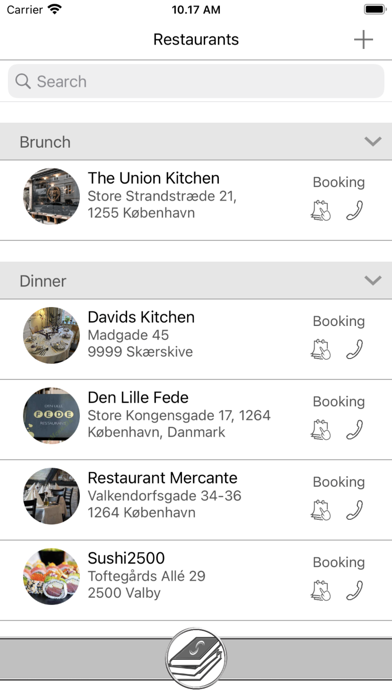Tap the books logo in bottom bar
This screenshot has height=696, width=392.
(x=196, y=658)
